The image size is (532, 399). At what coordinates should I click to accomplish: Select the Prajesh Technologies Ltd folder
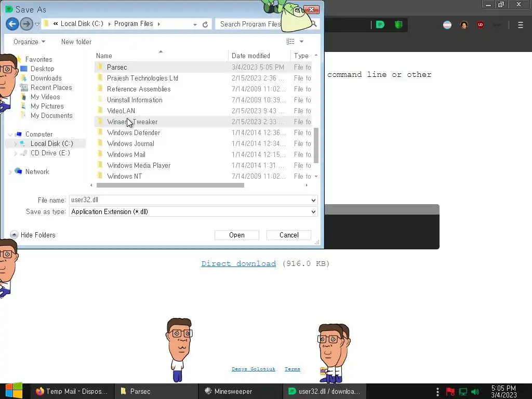(142, 78)
